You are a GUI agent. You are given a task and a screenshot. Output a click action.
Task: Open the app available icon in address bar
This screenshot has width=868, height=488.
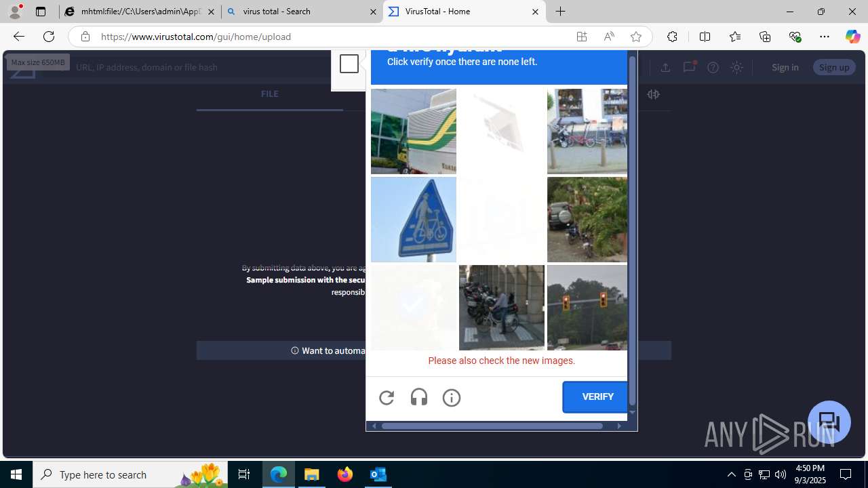[582, 37]
